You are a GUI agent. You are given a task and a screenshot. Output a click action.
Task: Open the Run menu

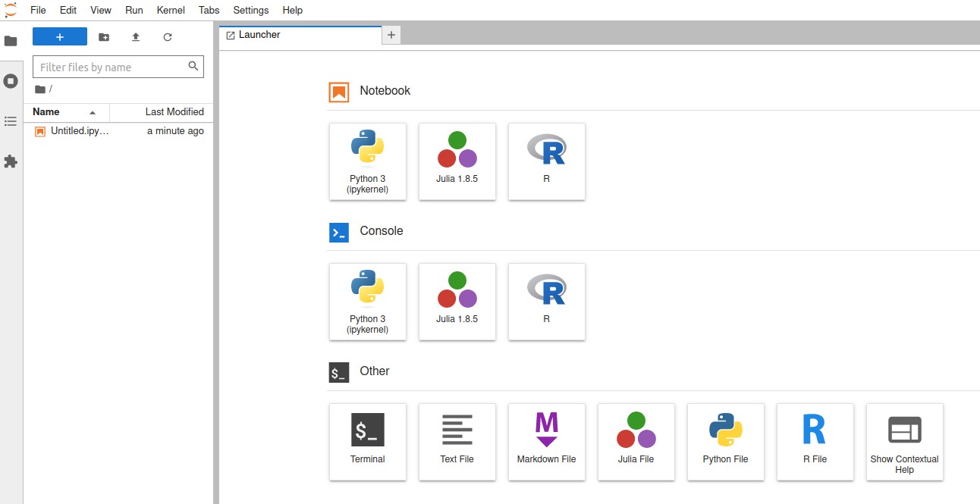[x=134, y=10]
